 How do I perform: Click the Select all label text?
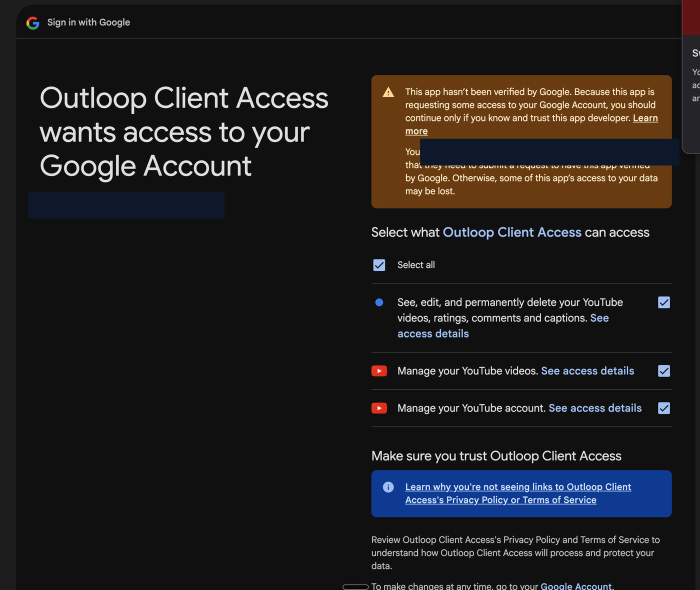point(416,265)
